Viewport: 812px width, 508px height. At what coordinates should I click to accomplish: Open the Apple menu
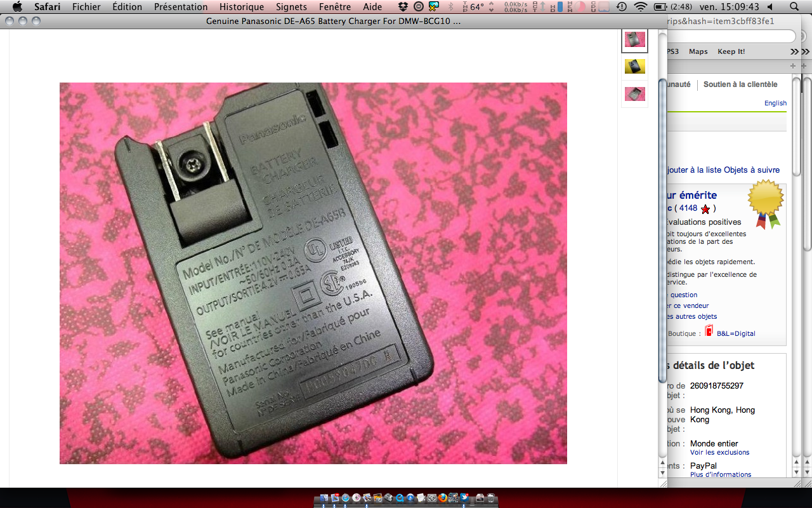[x=17, y=7]
